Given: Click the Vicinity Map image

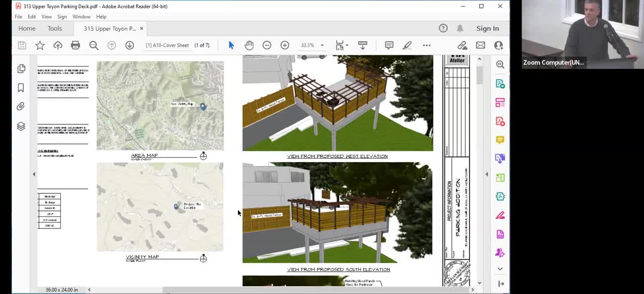Looking at the screenshot, I should click(x=160, y=207).
